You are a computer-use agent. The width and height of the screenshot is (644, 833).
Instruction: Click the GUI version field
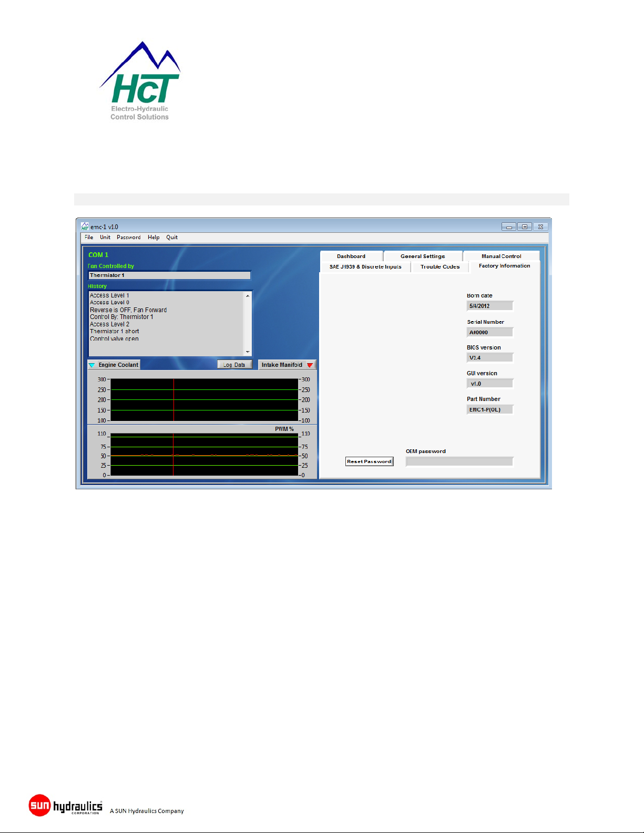pyautogui.click(x=490, y=384)
